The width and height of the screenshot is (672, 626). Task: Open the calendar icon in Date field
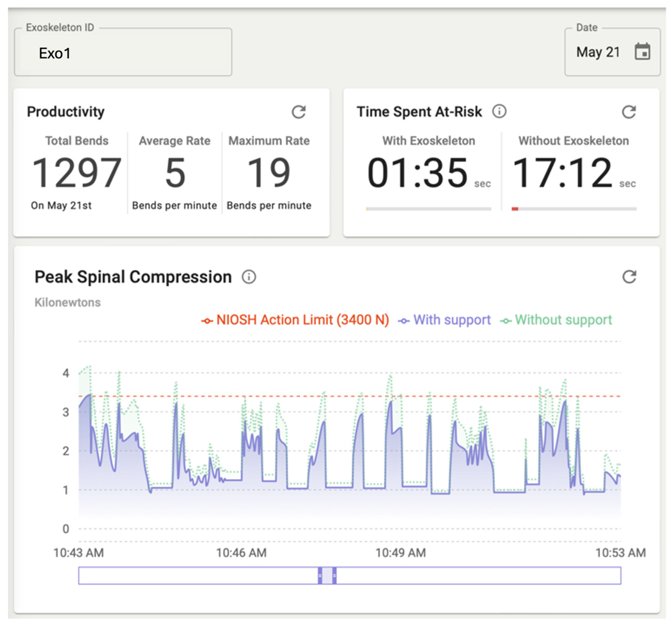point(642,52)
